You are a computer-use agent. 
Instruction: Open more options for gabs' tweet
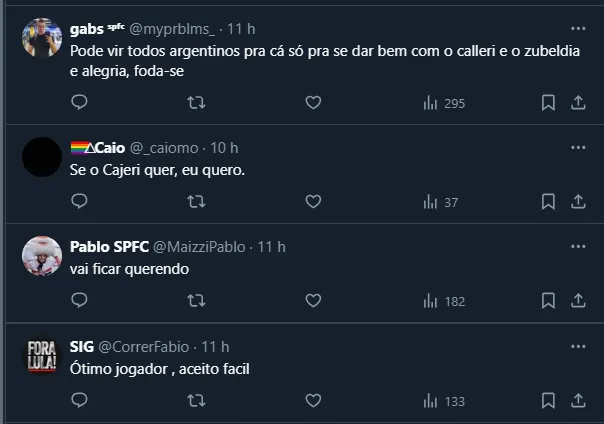click(x=578, y=29)
